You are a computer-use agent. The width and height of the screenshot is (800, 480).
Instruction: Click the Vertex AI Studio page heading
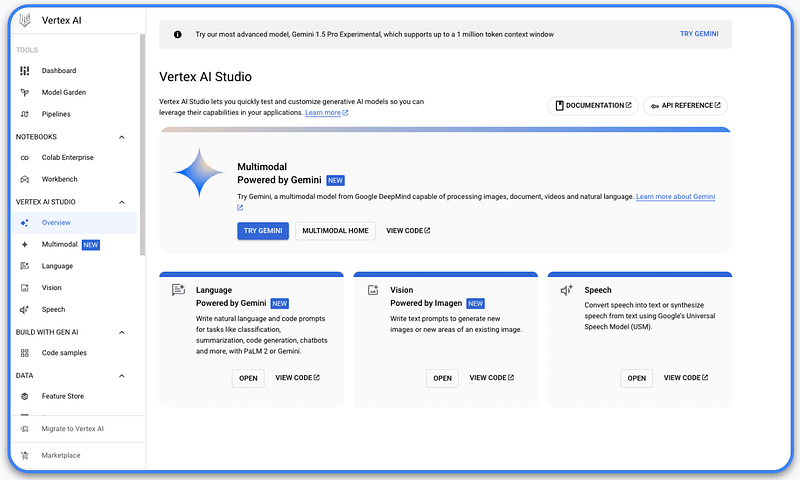coord(206,77)
